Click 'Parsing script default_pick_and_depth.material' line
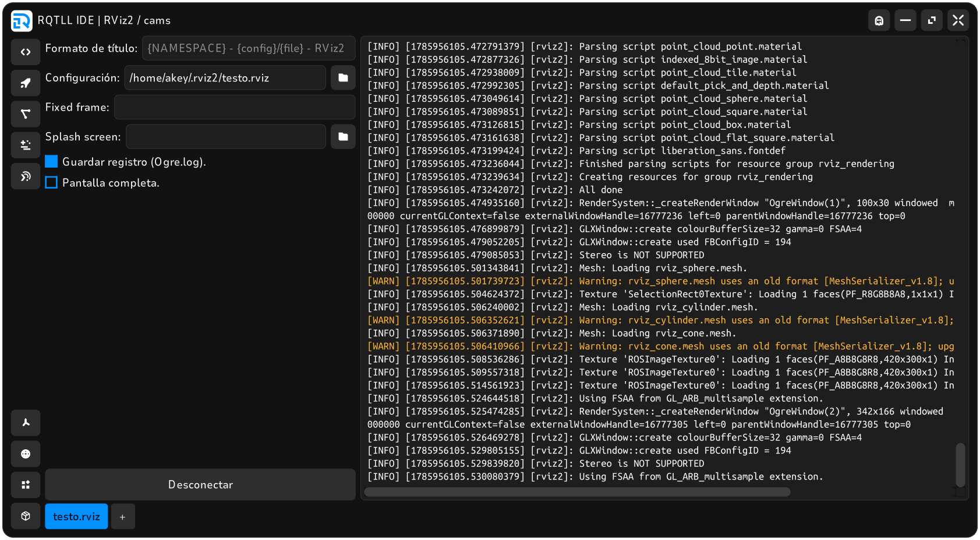This screenshot has height=540, width=980. [x=598, y=86]
